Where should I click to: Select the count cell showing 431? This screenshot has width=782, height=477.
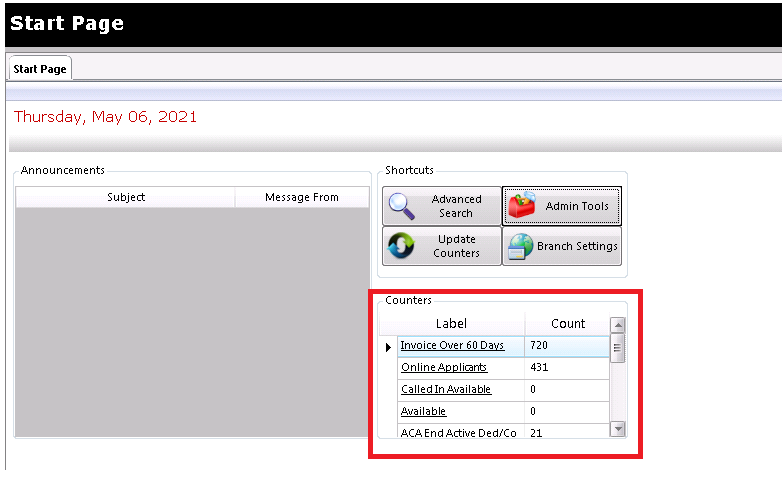click(566, 368)
